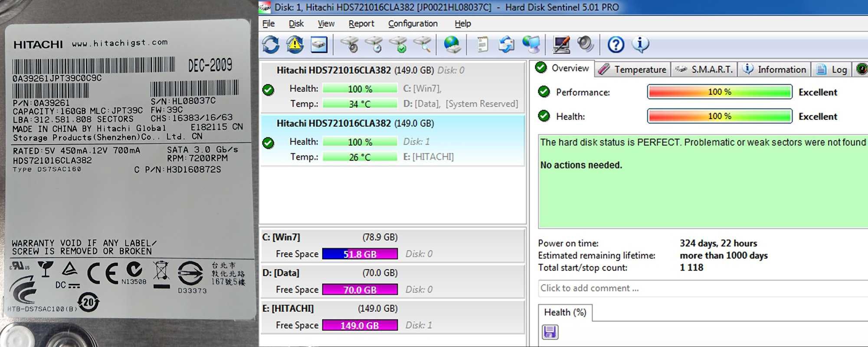
Task: Click the monitor with screwdriver configuration icon
Action: tap(561, 44)
